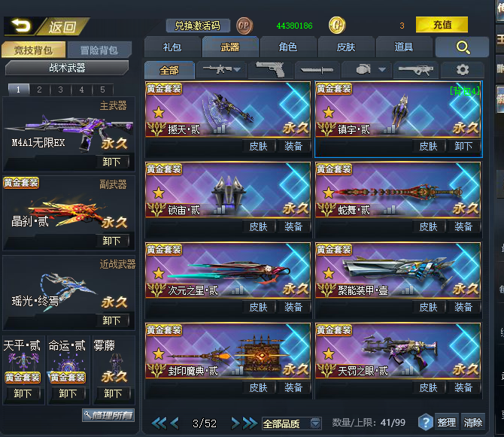The height and width of the screenshot is (437, 504).
Task: Select backpack slot number 3
Action: tap(60, 90)
